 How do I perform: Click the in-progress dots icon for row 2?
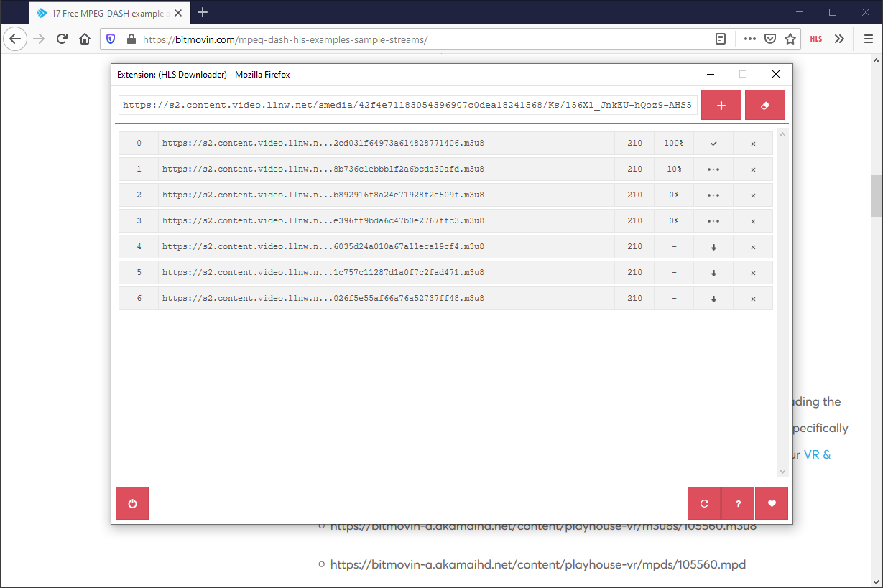(x=713, y=195)
